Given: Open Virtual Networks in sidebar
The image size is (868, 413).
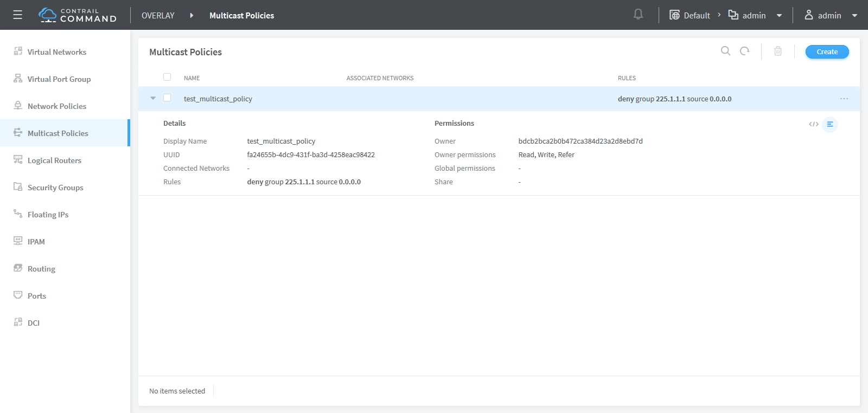Looking at the screenshot, I should coord(56,52).
